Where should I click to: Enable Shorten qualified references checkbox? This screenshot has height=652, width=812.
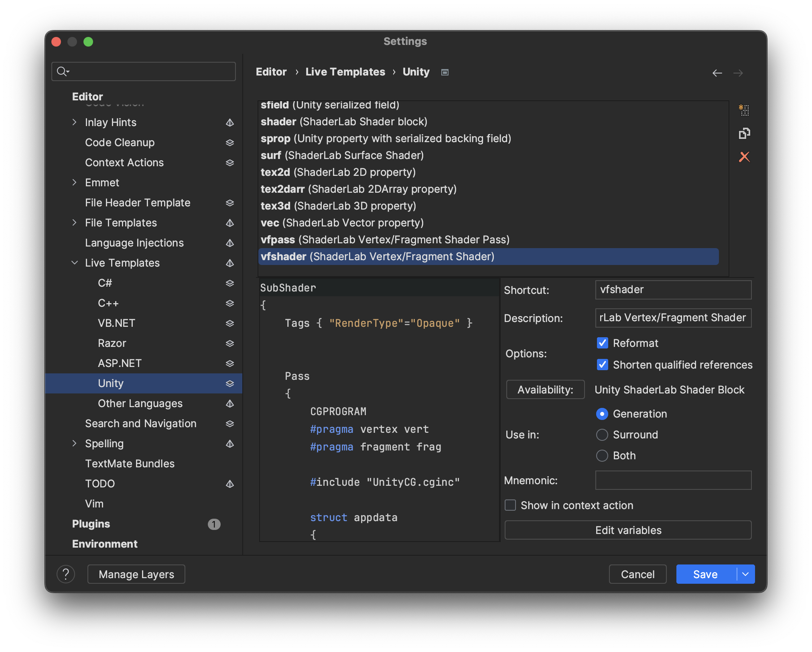point(601,365)
